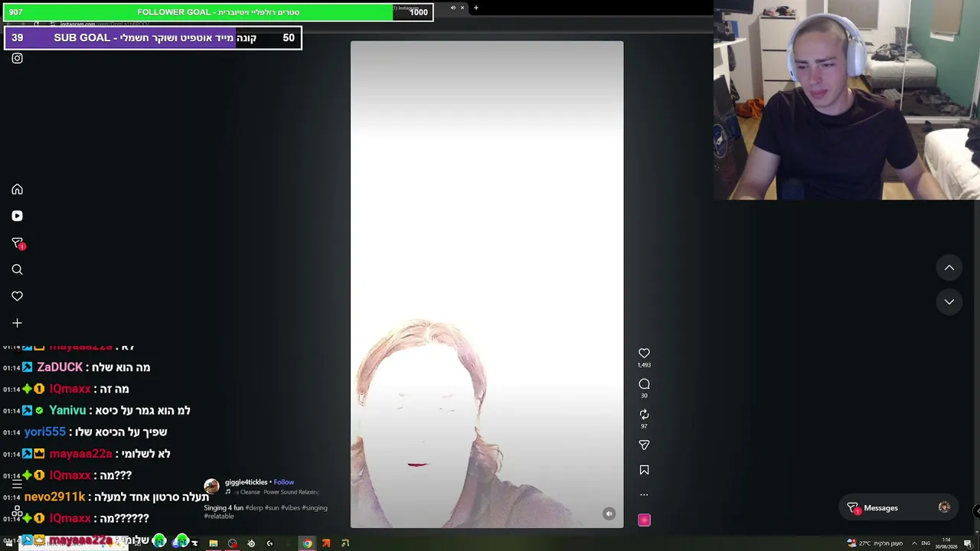This screenshot has height=551, width=980.
Task: Open the pink audio thumbnail of the reel
Action: pos(644,520)
